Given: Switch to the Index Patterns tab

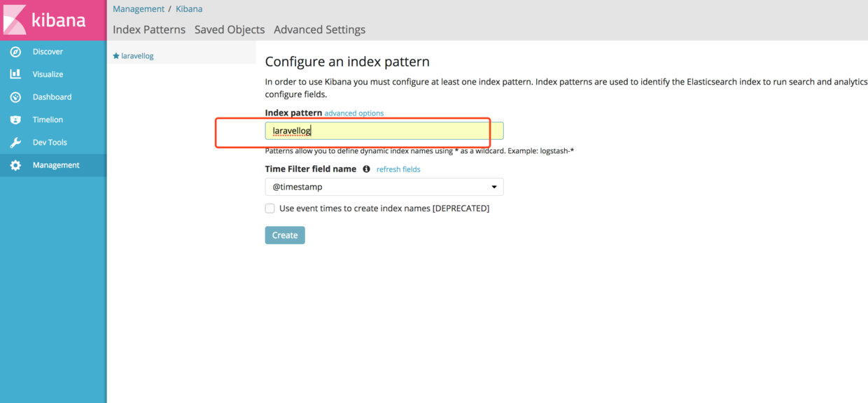Looking at the screenshot, I should point(149,29).
